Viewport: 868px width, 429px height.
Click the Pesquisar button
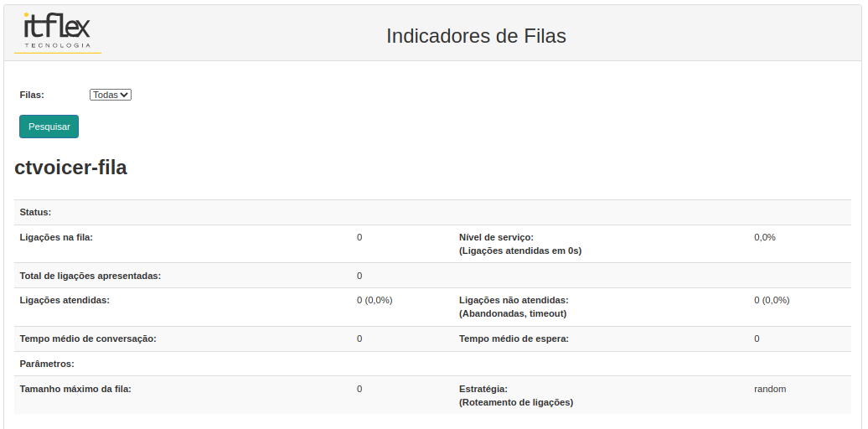pos(49,127)
